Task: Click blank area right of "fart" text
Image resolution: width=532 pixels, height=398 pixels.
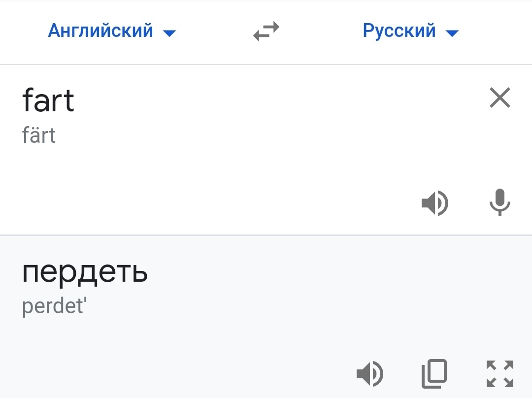Action: (x=271, y=101)
